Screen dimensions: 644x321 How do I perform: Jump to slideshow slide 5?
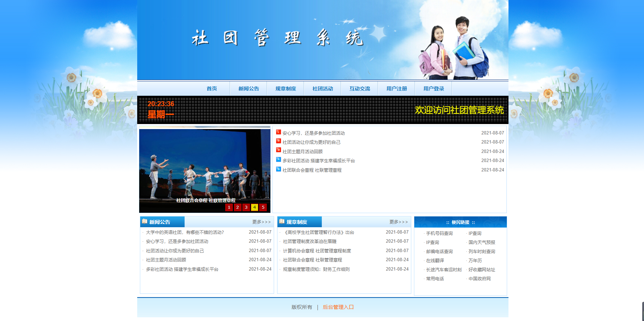(263, 207)
